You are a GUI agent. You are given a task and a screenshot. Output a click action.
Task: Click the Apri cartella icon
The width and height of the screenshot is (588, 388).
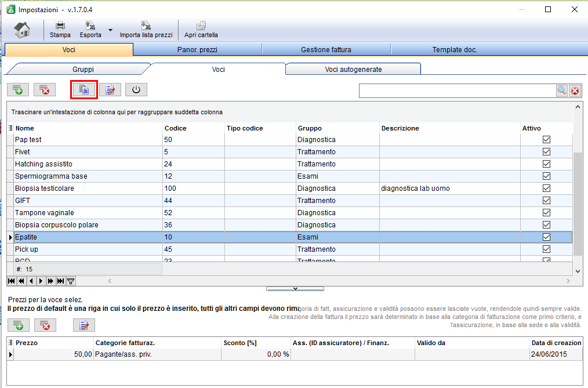click(201, 30)
